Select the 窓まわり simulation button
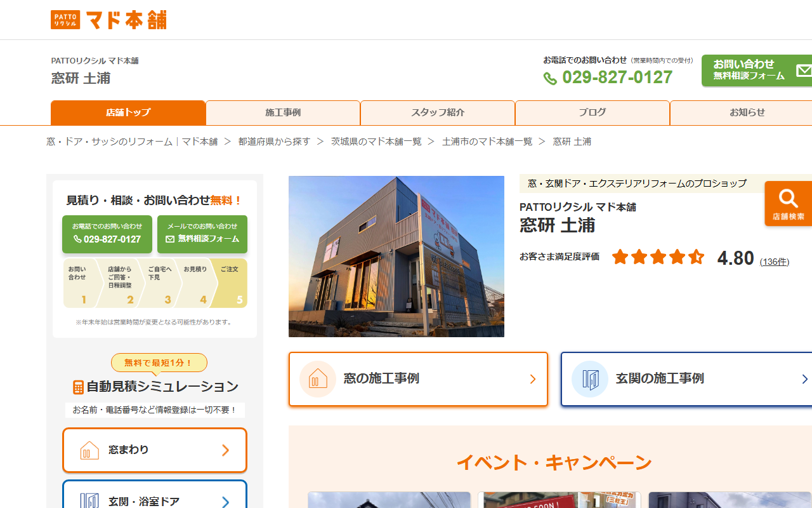The image size is (812, 508). coord(155,450)
